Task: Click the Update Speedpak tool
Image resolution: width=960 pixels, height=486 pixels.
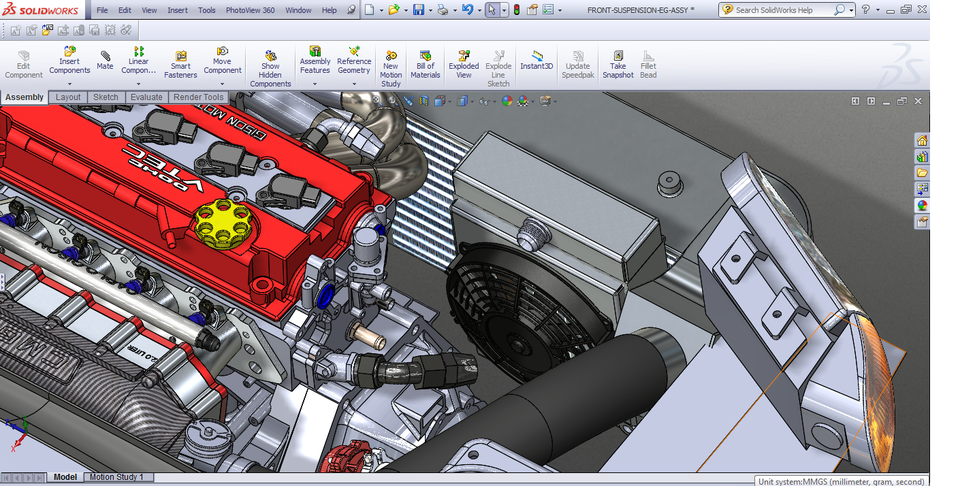Action: (x=577, y=65)
